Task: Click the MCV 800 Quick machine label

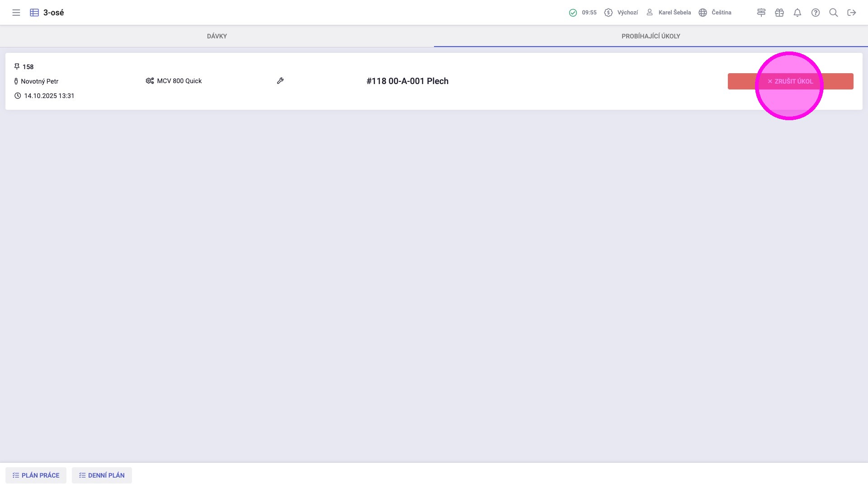Action: (179, 81)
